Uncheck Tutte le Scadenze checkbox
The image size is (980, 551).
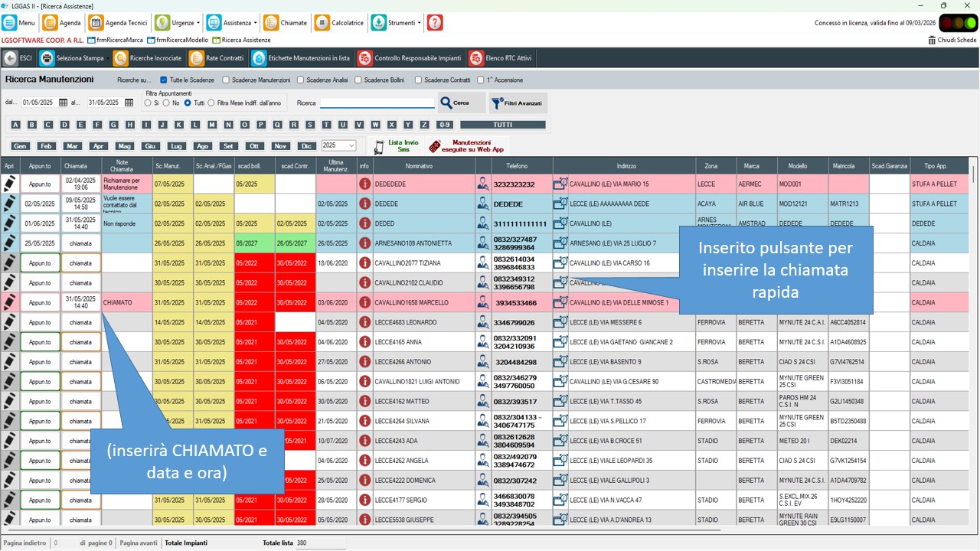click(164, 80)
